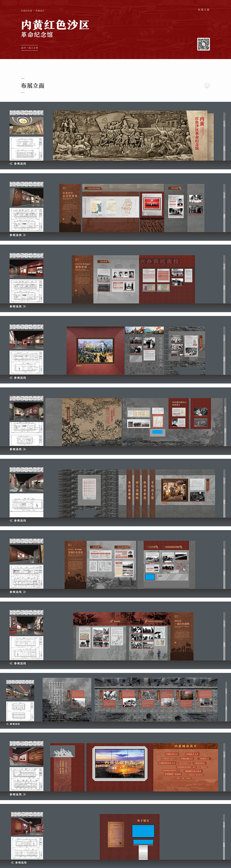Click the faint round logo beside 布展立面 heading

click(207, 85)
